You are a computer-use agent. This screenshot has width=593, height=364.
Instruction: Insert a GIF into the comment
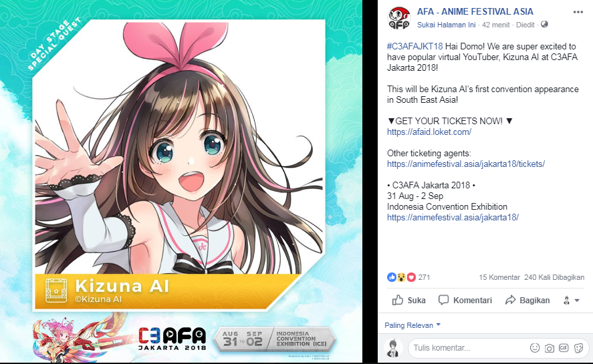[x=564, y=348]
